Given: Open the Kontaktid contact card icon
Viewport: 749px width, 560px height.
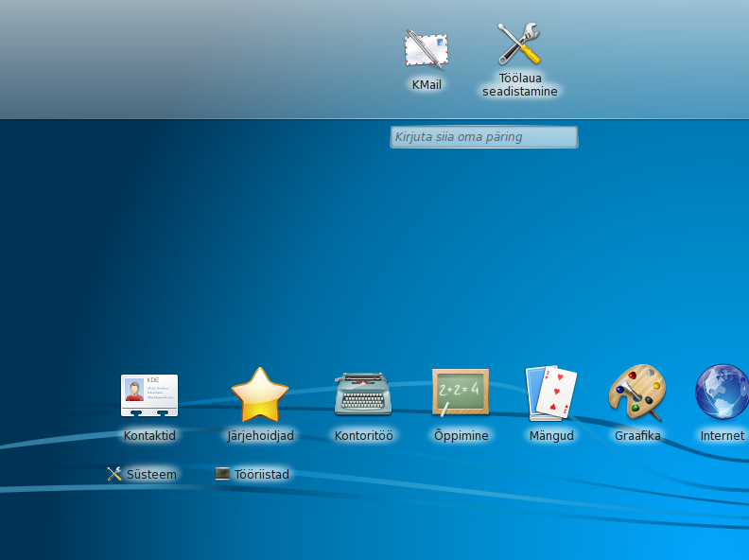Looking at the screenshot, I should tap(149, 395).
